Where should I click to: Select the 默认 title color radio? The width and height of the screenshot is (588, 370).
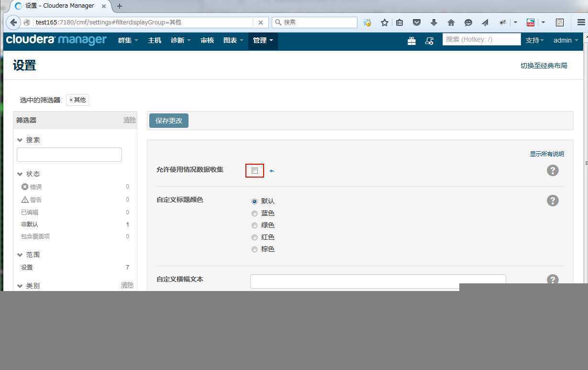pos(255,202)
